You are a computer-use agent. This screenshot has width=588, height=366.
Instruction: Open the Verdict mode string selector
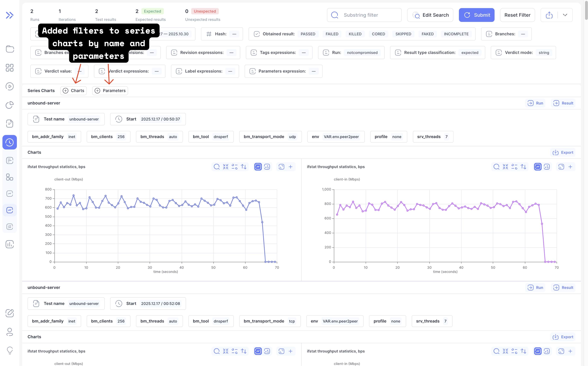(x=544, y=53)
